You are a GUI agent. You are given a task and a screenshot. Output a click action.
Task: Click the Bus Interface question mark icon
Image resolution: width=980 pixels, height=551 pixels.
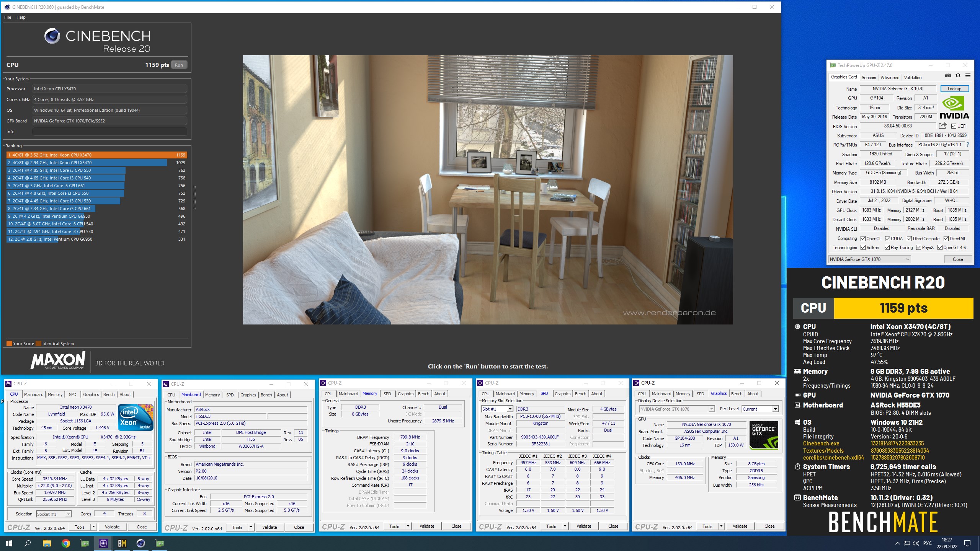point(968,145)
